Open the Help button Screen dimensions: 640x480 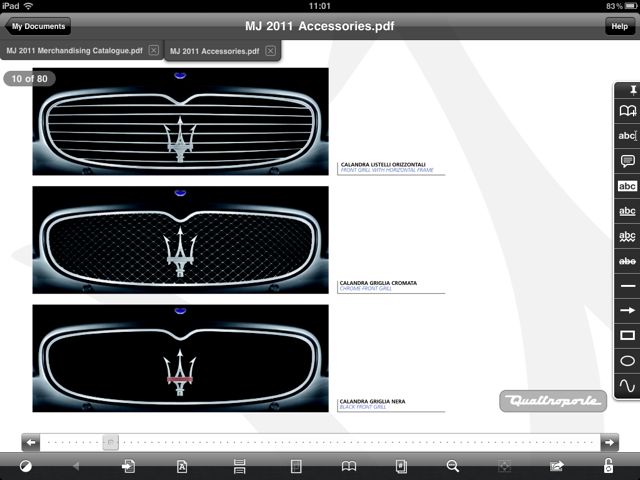point(619,26)
